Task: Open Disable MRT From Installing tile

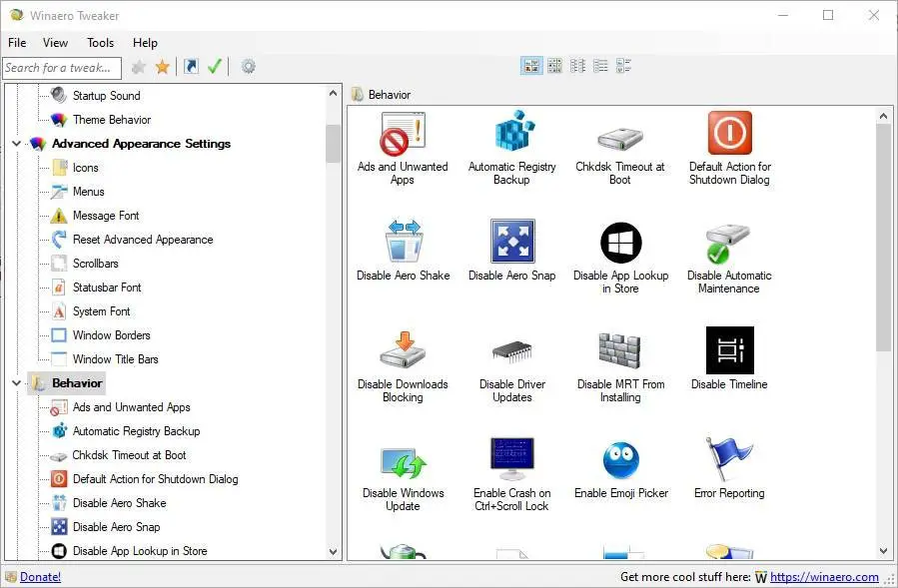Action: 621,366
